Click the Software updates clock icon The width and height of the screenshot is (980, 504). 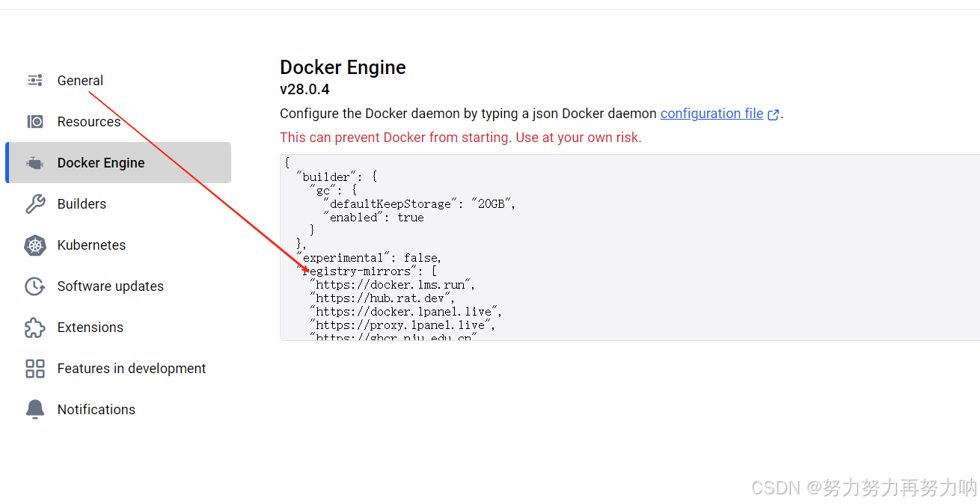click(35, 286)
